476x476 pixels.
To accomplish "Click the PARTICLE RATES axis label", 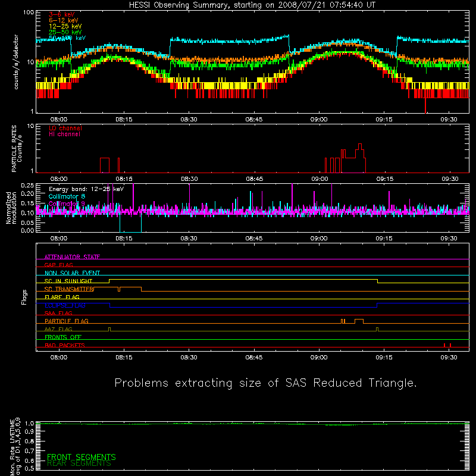I will coord(17,149).
